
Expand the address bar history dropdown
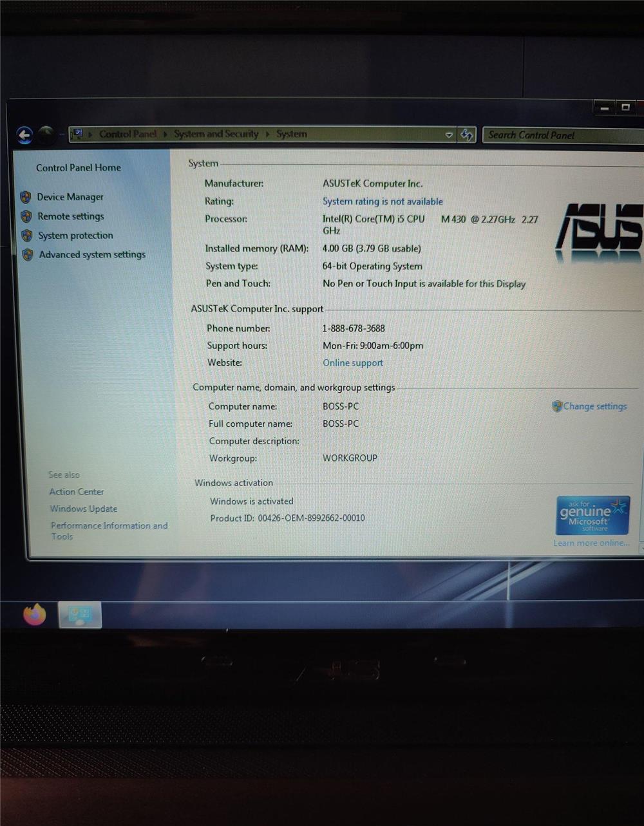pyautogui.click(x=449, y=135)
